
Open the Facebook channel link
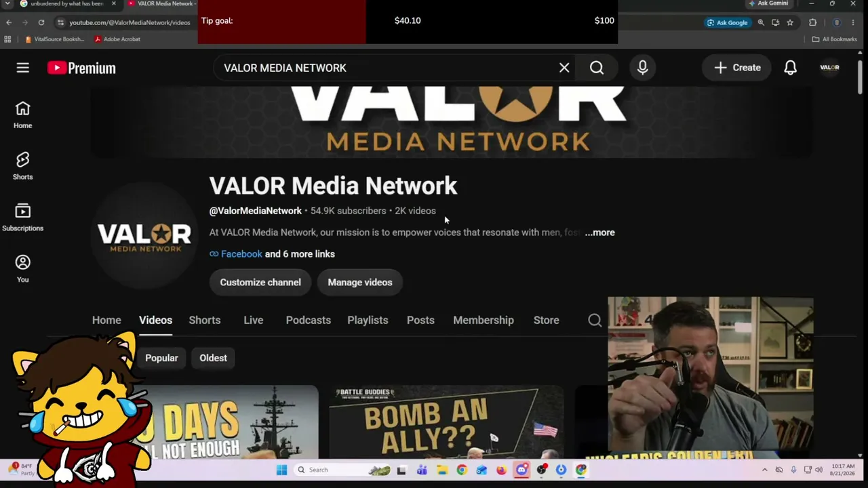click(x=241, y=254)
